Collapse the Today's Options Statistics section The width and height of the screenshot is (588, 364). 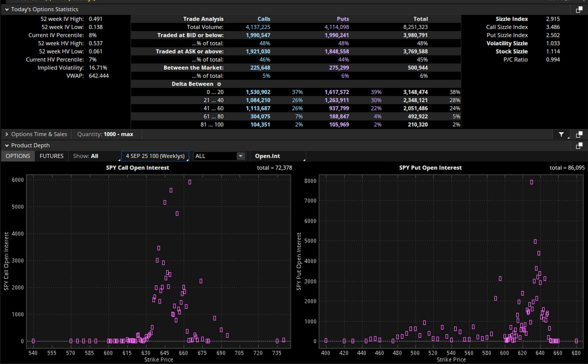click(7, 9)
